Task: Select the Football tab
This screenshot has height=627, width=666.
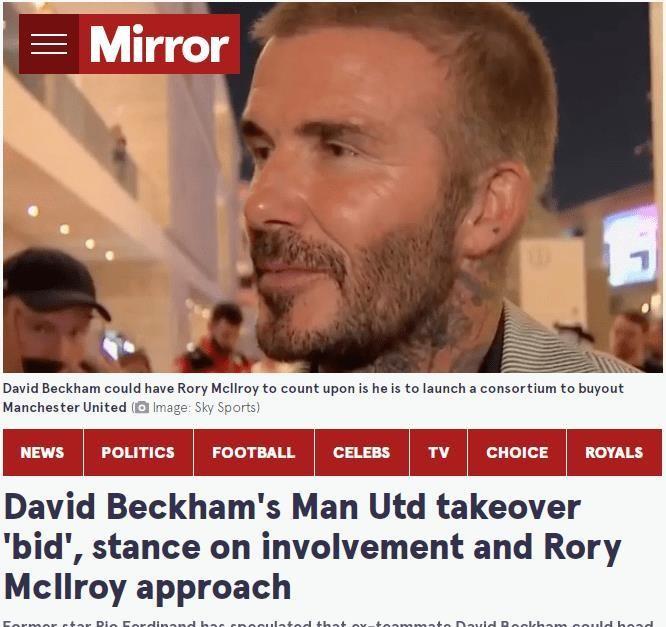Action: pos(254,452)
